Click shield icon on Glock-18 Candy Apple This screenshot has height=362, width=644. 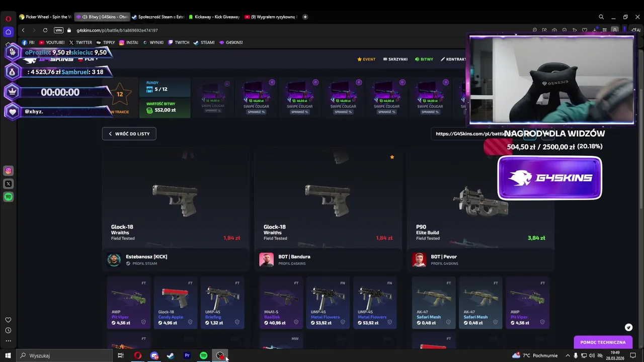pos(190,322)
